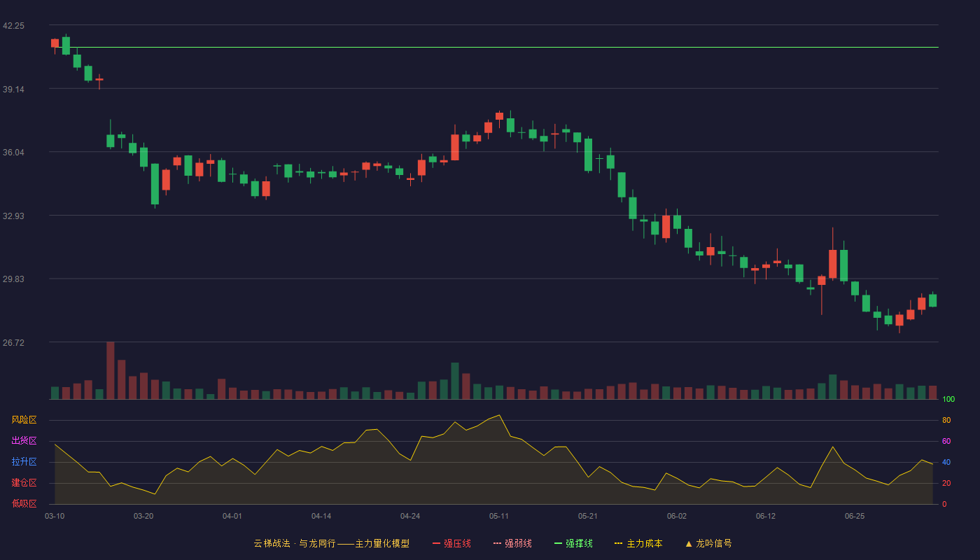Click the 100 indicator scale value
The image size is (980, 560).
click(x=948, y=400)
